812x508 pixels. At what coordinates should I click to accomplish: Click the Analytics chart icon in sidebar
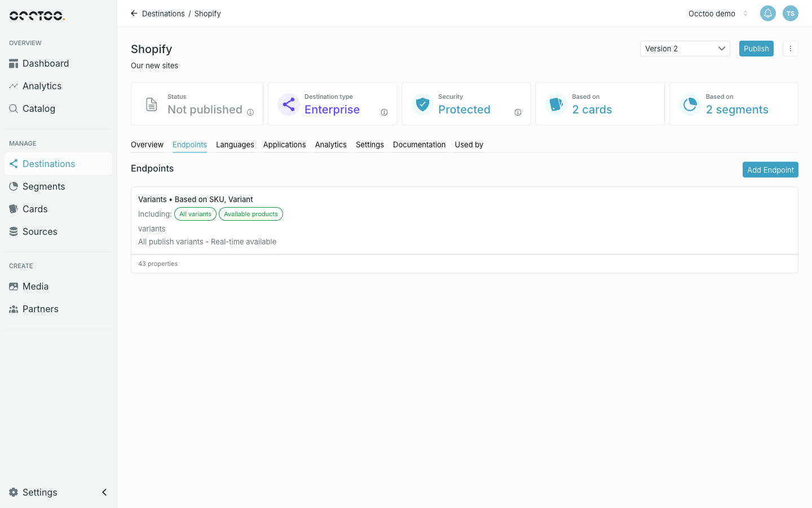pyautogui.click(x=14, y=86)
